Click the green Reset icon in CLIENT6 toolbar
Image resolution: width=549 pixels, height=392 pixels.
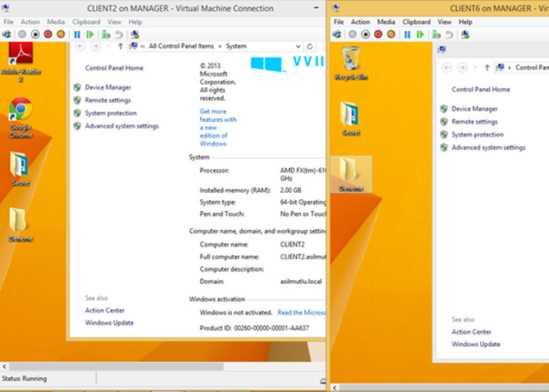pos(419,34)
